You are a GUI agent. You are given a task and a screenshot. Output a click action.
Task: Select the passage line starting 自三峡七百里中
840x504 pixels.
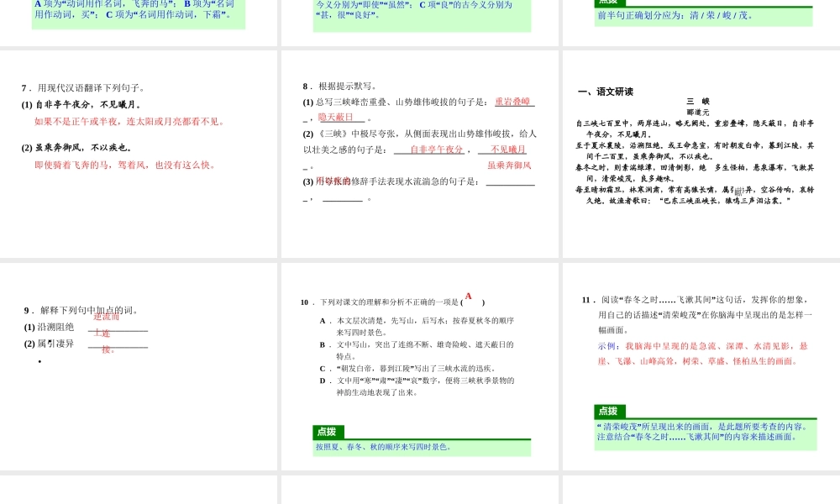[695, 129]
